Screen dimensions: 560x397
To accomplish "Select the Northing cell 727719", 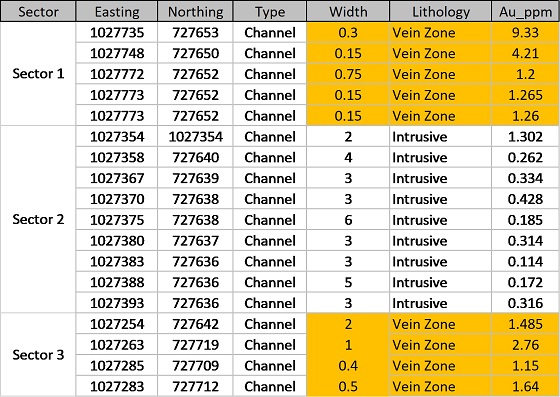I will [195, 345].
